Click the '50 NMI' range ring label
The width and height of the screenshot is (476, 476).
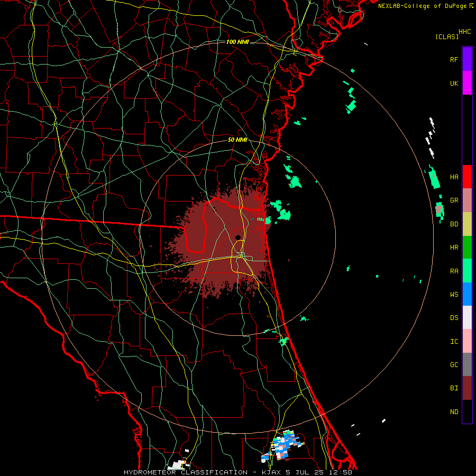coord(237,140)
